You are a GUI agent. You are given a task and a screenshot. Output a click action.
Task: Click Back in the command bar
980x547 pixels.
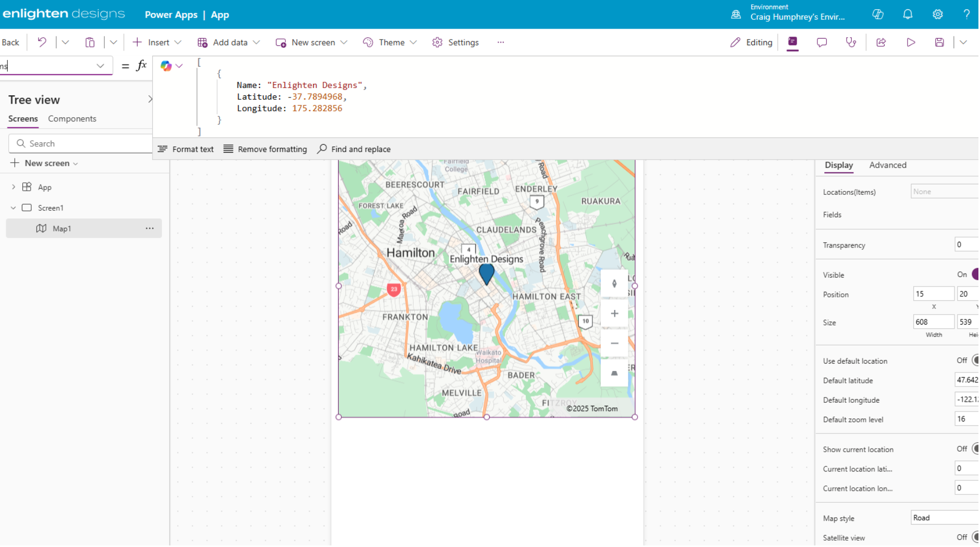[10, 42]
